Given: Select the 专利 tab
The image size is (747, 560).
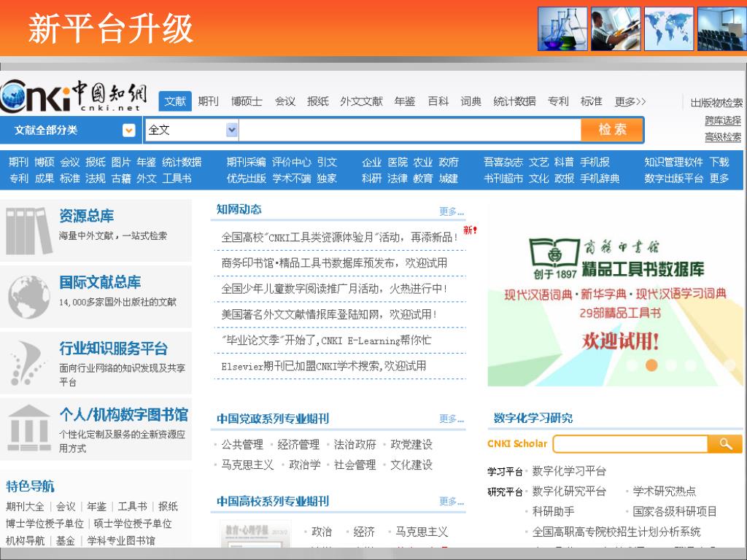Looking at the screenshot, I should [x=558, y=101].
